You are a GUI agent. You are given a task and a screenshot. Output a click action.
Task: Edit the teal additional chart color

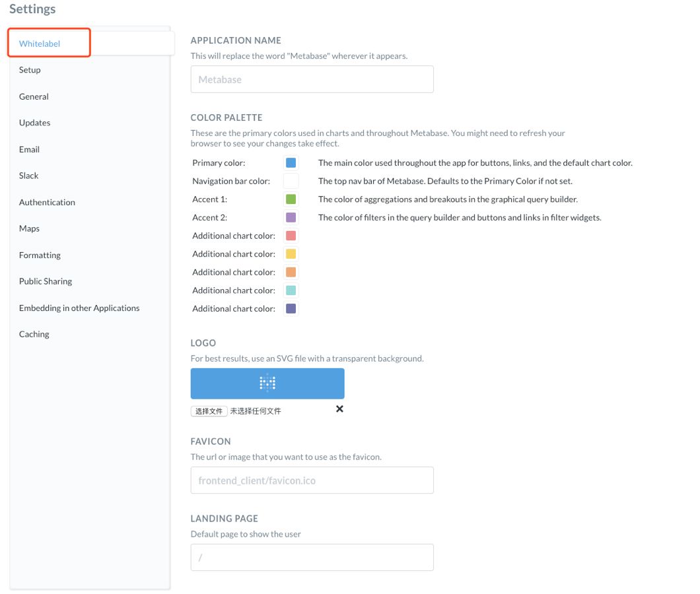coord(291,290)
